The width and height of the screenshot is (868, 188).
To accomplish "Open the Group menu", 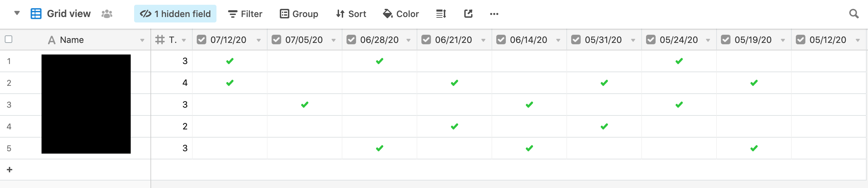I will 299,14.
